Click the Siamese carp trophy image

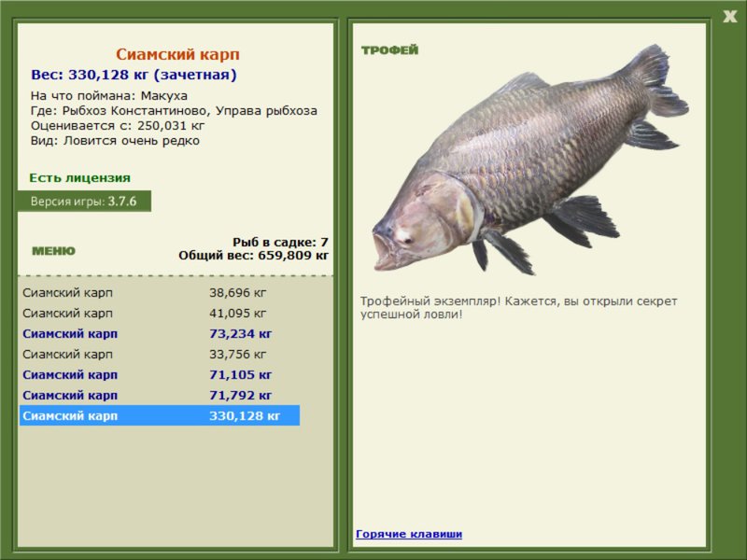(529, 160)
